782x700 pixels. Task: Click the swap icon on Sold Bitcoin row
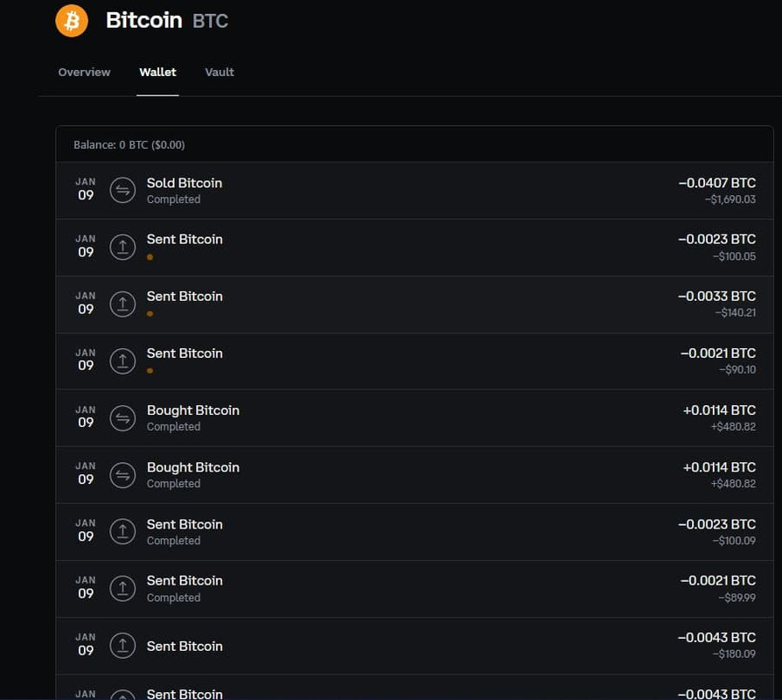click(x=122, y=190)
